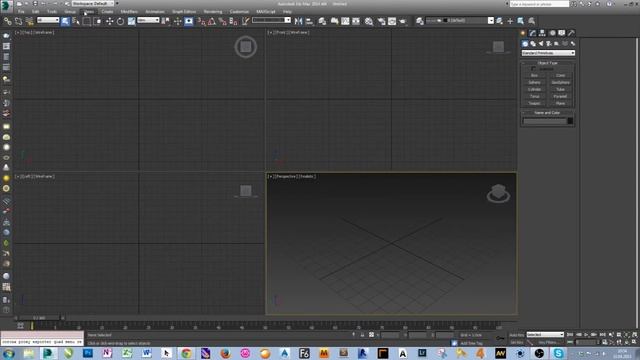This screenshot has width=640, height=360.
Task: Click Maximize Viewport Toggle
Action: (634, 342)
